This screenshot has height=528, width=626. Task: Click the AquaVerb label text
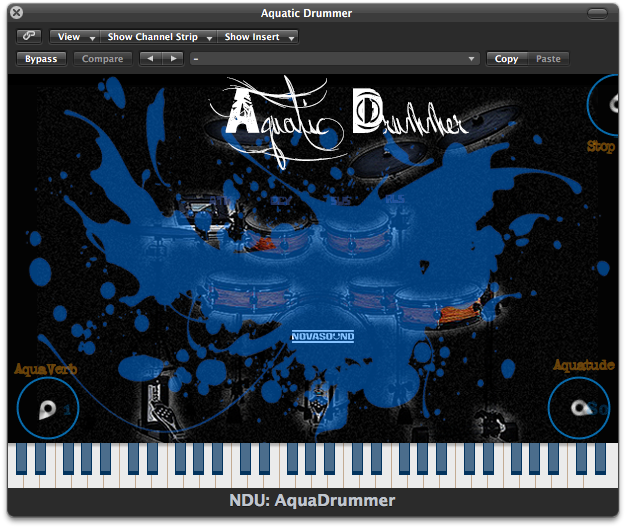[46, 369]
